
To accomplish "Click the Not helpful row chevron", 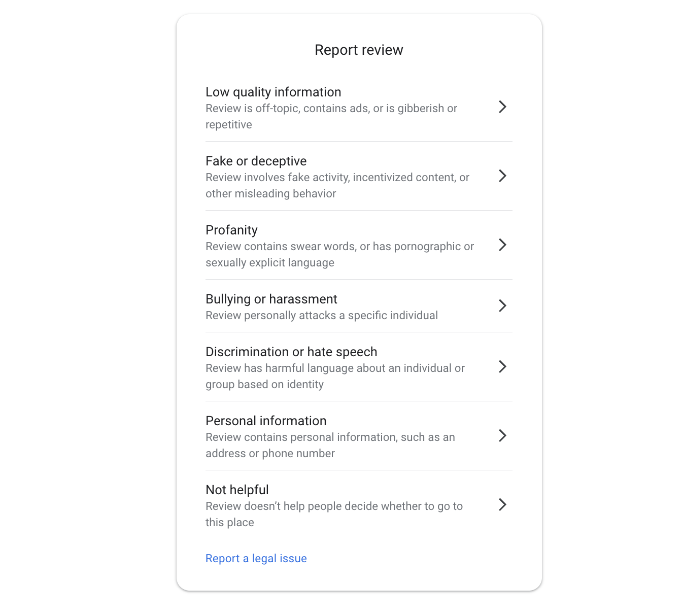I will (502, 504).
